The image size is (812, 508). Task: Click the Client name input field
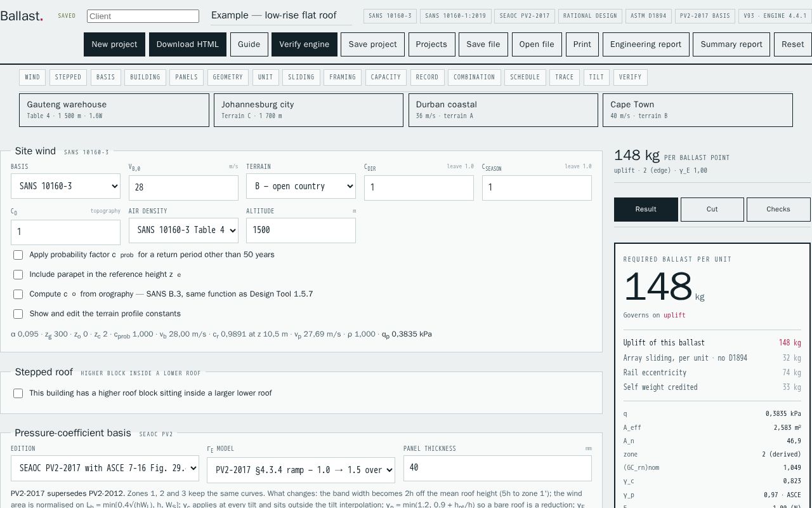click(x=143, y=17)
